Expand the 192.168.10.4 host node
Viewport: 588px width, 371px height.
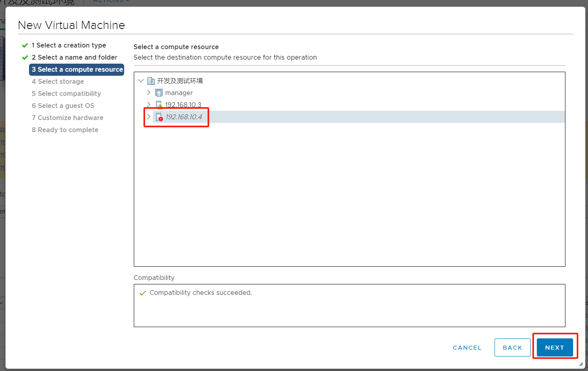pyautogui.click(x=149, y=117)
